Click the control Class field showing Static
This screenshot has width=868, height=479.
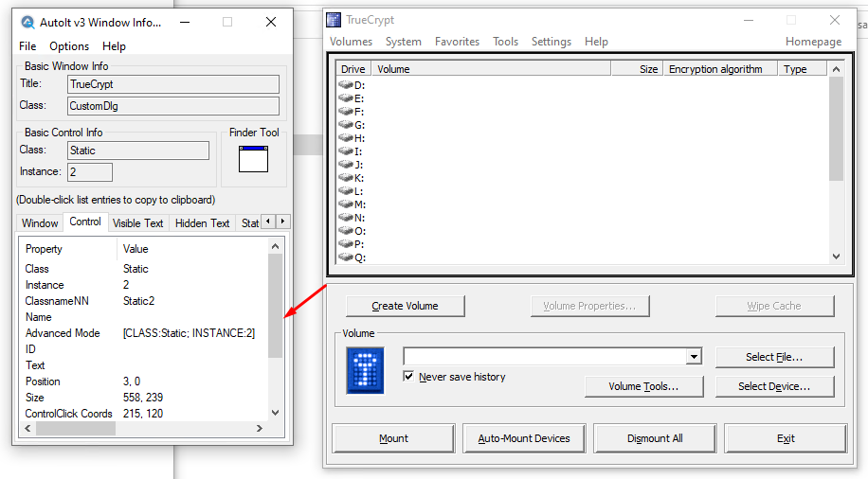point(138,151)
